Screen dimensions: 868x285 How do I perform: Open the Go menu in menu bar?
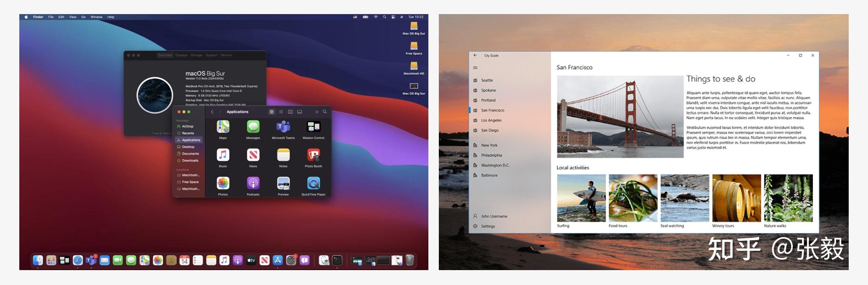[x=84, y=17]
